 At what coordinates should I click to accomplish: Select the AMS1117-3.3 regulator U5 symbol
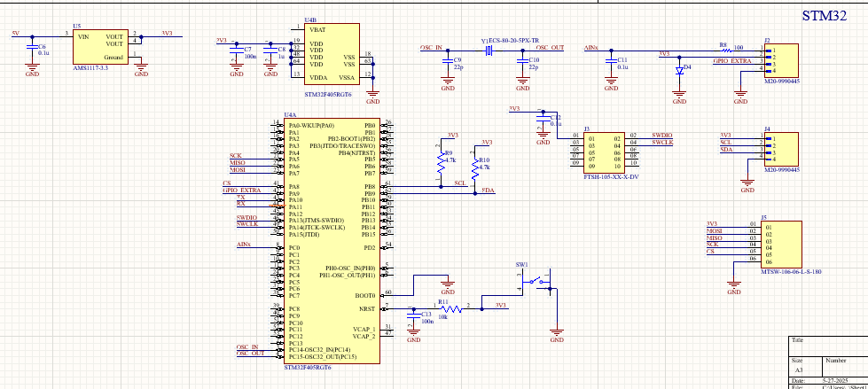(x=101, y=47)
